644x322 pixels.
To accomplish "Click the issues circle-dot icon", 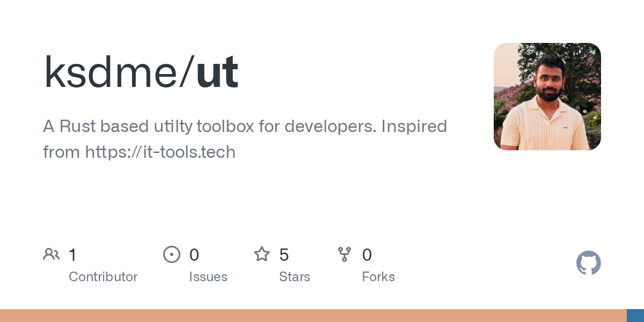I will 172,254.
